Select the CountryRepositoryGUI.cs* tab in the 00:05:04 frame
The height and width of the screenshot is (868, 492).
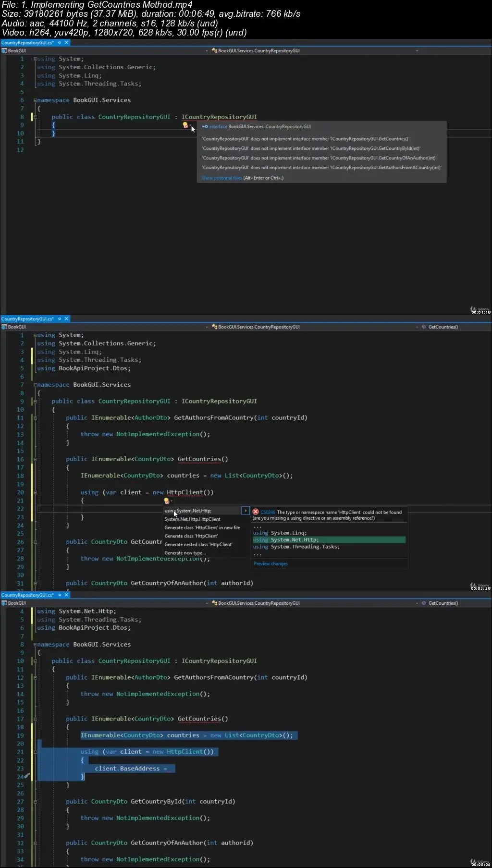pyautogui.click(x=28, y=595)
